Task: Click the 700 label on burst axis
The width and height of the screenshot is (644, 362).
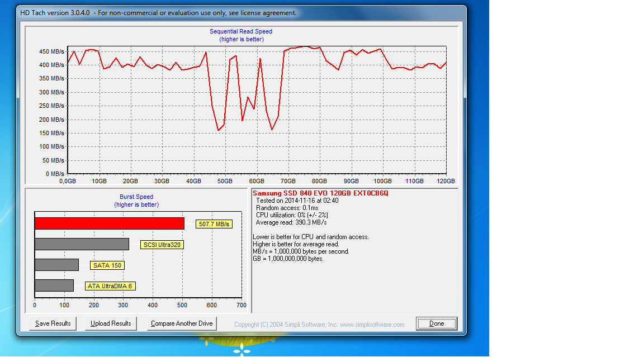Action: point(241,306)
